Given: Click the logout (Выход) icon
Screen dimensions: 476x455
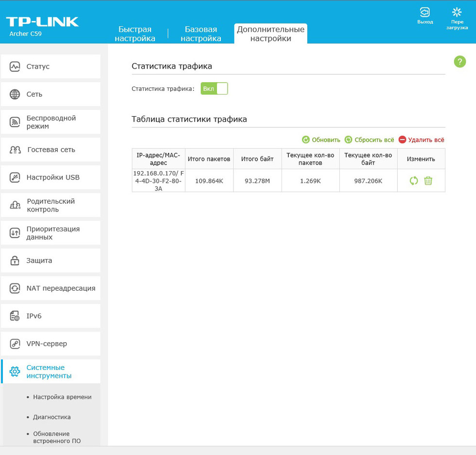Looking at the screenshot, I should coord(425,13).
